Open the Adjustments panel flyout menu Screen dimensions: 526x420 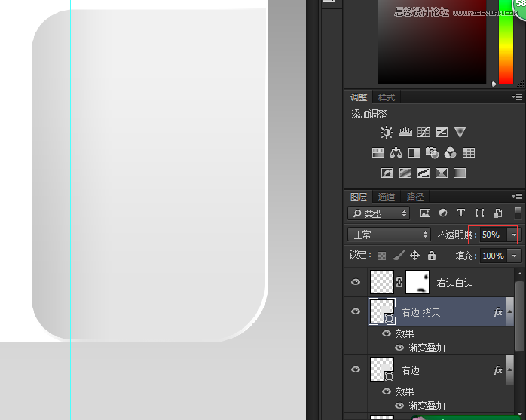[x=517, y=97]
